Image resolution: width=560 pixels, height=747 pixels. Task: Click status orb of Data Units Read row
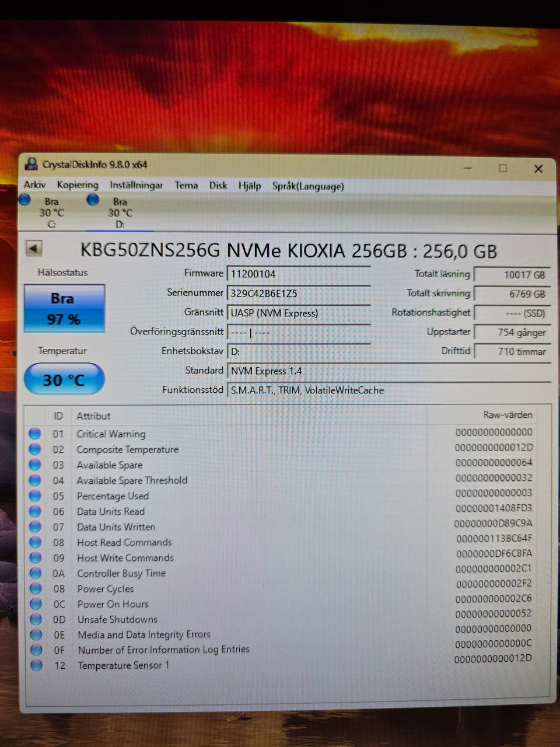[x=35, y=511]
